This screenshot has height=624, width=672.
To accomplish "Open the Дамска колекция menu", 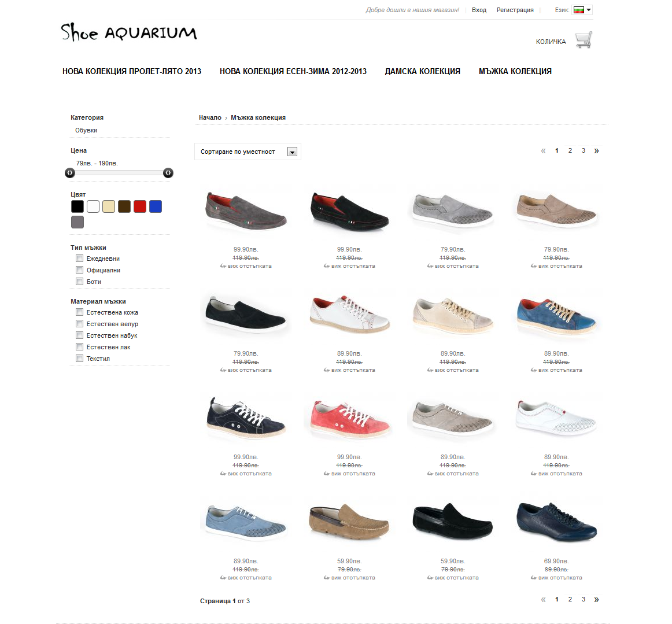I will pyautogui.click(x=423, y=72).
